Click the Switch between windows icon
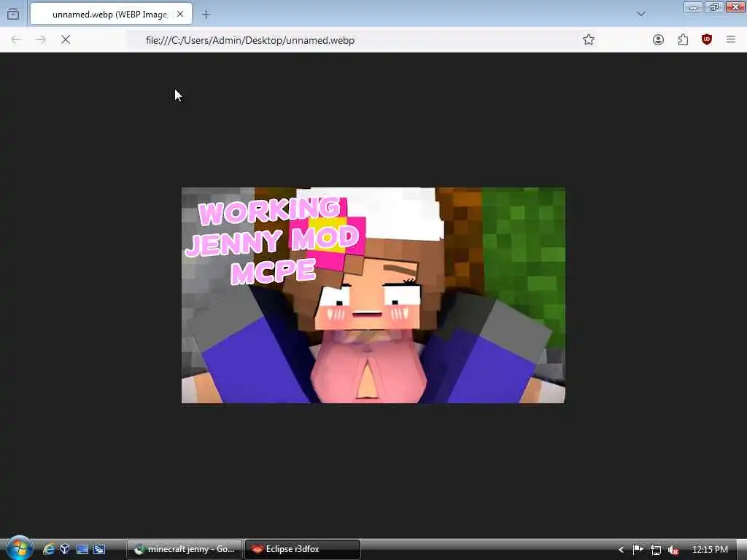The image size is (747, 560). (x=99, y=550)
